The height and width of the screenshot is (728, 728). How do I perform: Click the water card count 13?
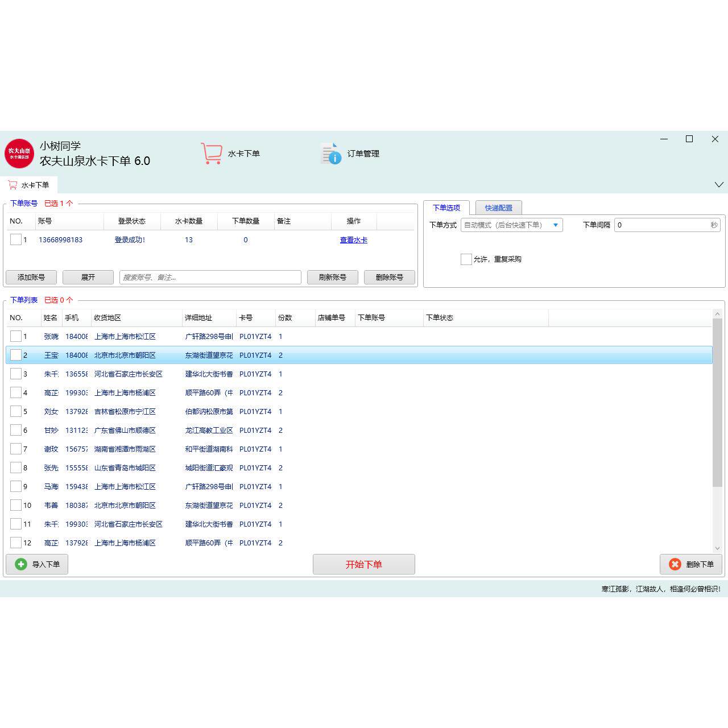tap(189, 240)
